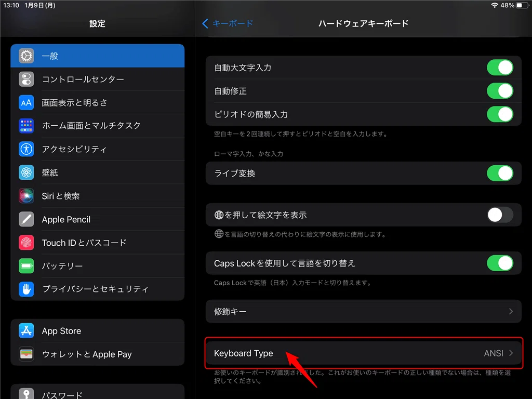The image size is (532, 399).
Task: Open アクセシビリティ settings
Action: point(97,149)
